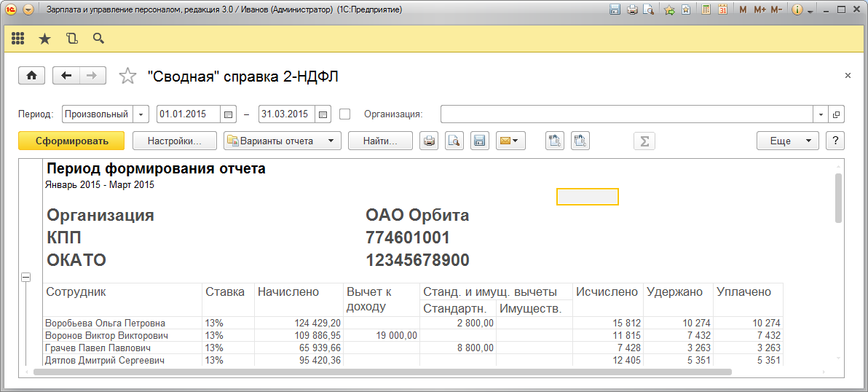Toggle the checkbox beside Организация
Viewport: 868px width, 392px height.
tap(345, 114)
